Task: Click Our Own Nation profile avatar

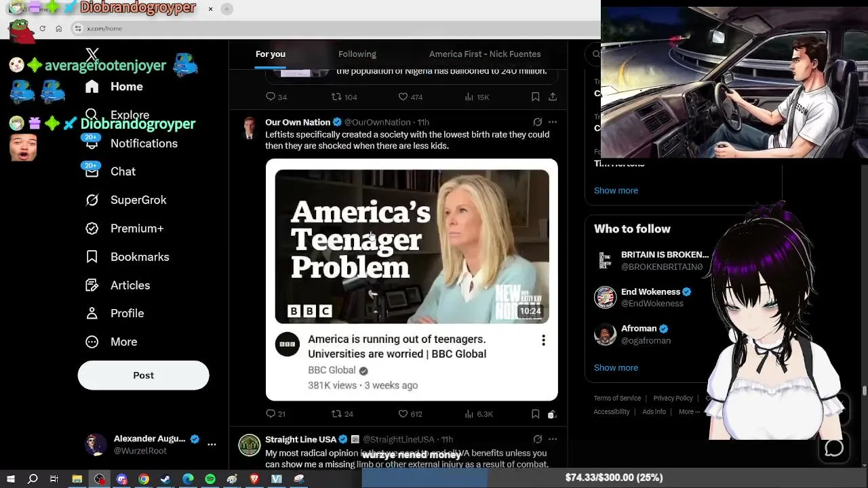Action: click(249, 127)
